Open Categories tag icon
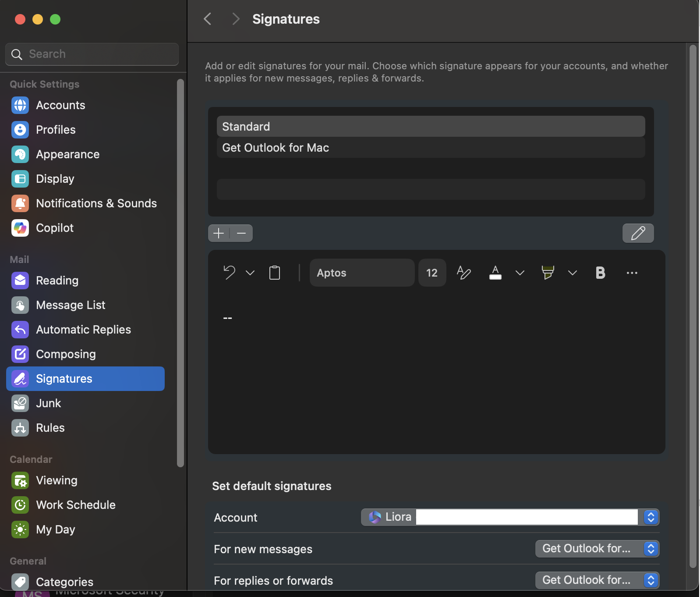 (x=20, y=582)
